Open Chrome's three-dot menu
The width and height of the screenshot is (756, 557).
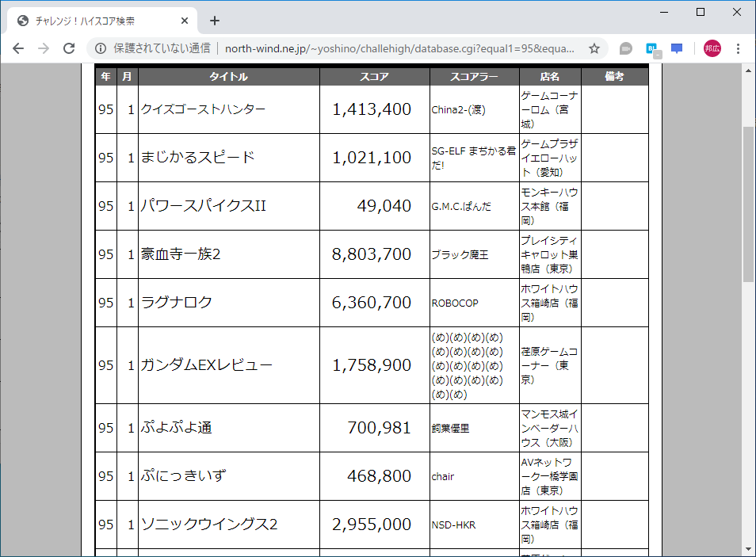(x=738, y=48)
